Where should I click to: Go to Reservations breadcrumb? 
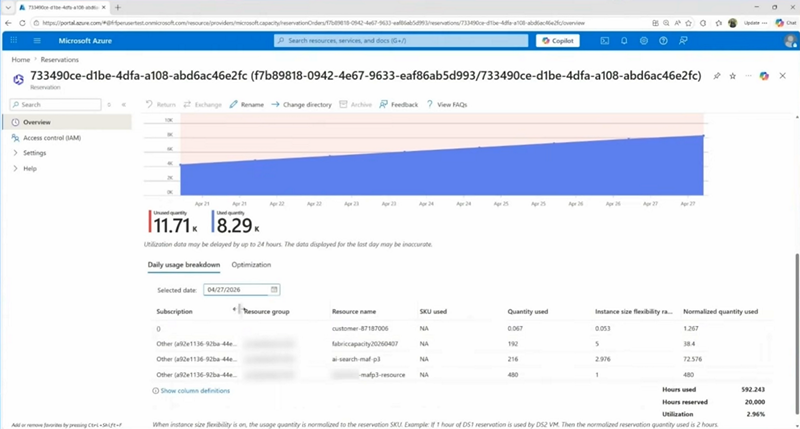(60, 60)
